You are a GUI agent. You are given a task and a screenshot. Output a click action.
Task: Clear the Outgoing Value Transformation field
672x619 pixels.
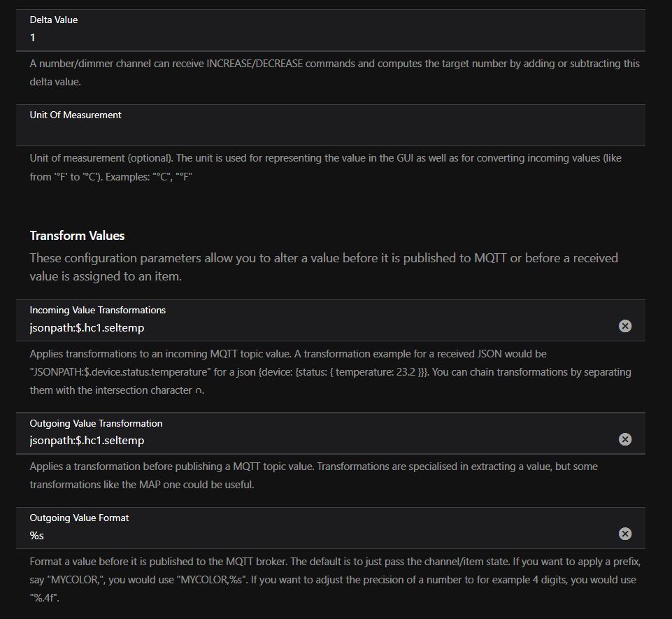click(x=625, y=439)
